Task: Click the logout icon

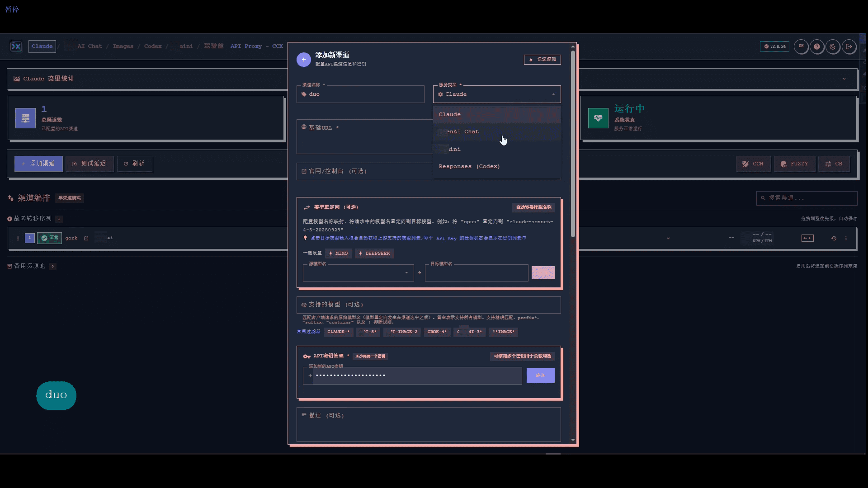Action: click(849, 46)
